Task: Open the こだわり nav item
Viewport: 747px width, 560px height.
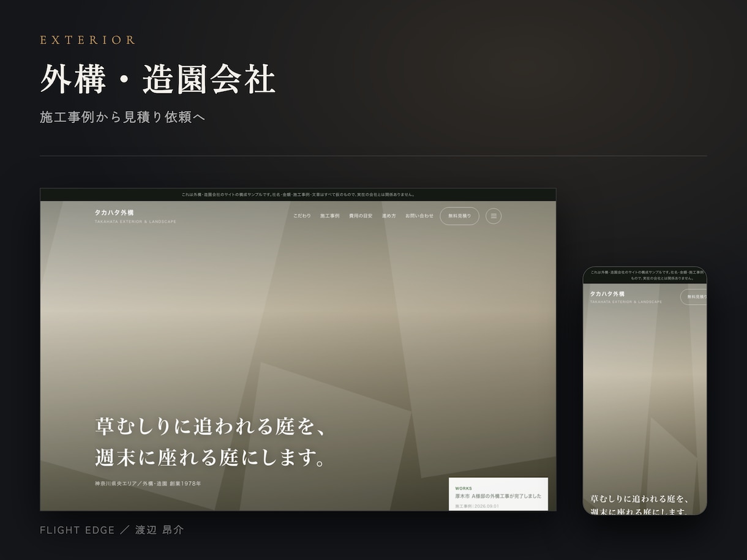Action: (302, 216)
